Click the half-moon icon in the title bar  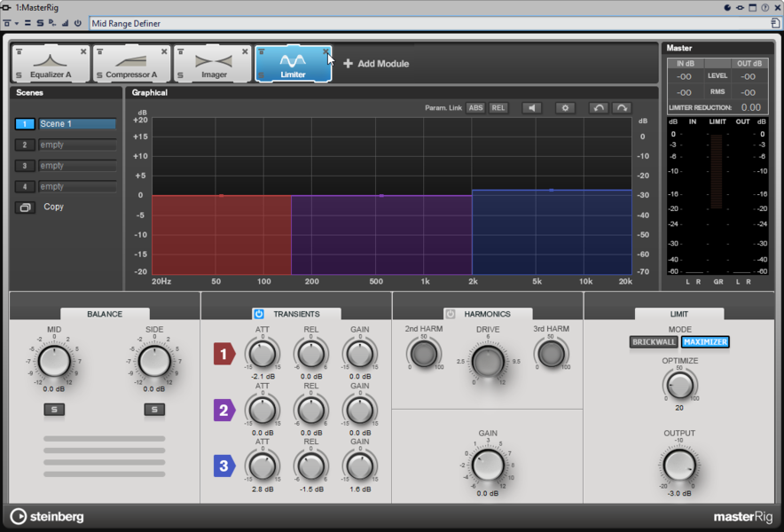click(727, 7)
